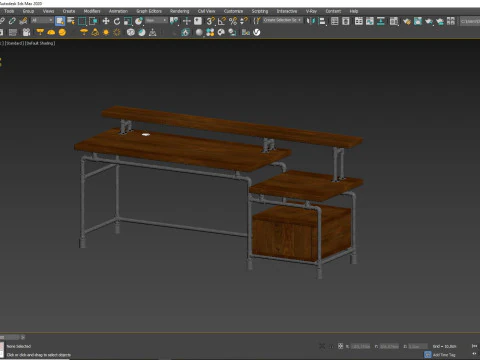480x360 pixels.
Task: Open the Select by Name dialog icon
Action: [x=71, y=21]
